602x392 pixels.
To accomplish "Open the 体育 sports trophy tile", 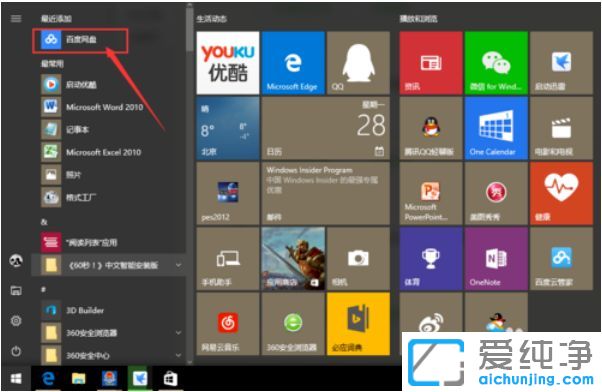I will pyautogui.click(x=431, y=259).
